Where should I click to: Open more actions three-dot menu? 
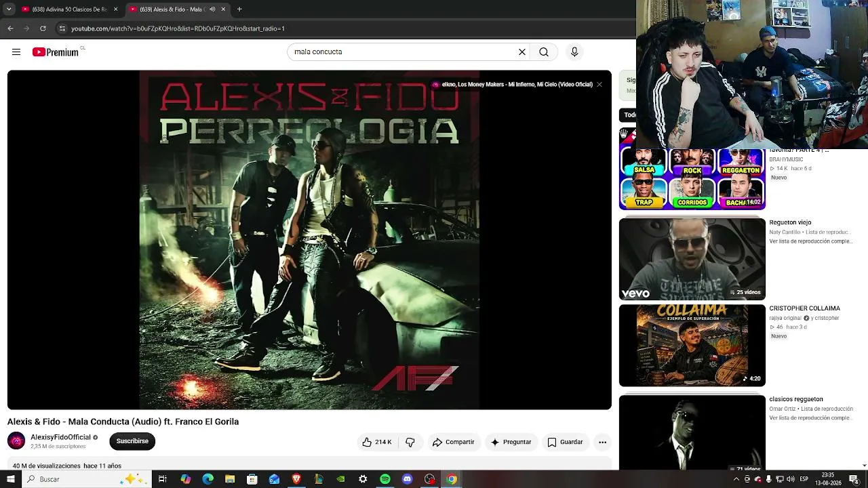(602, 442)
